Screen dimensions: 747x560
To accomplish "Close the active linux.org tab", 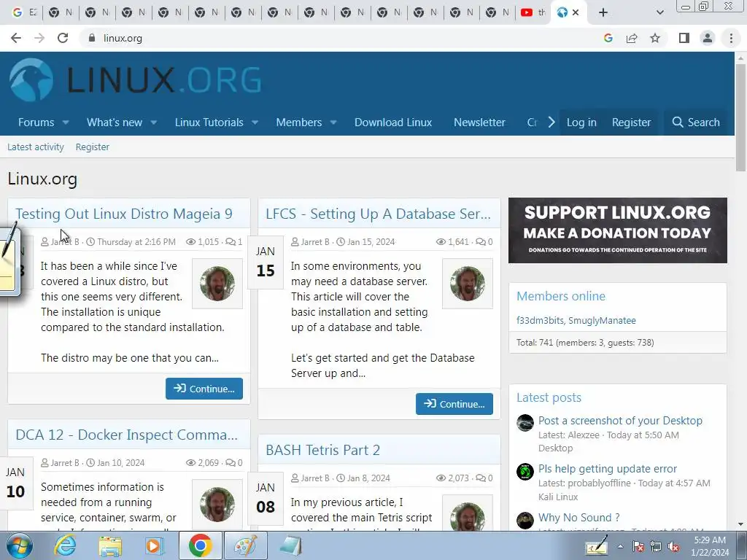I will (576, 12).
